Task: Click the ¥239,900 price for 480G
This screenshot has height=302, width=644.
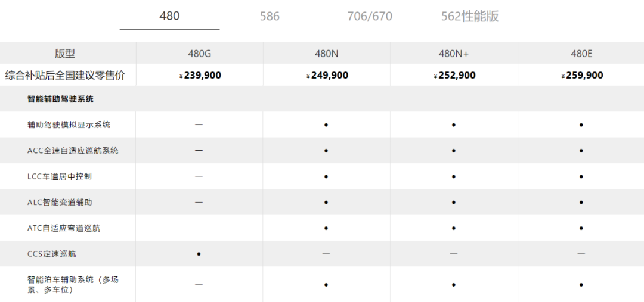Action: pyautogui.click(x=200, y=76)
